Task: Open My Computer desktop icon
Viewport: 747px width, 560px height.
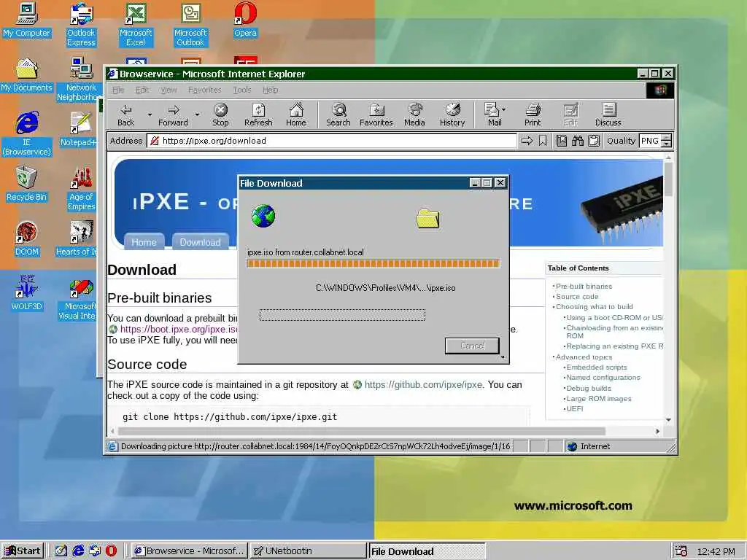Action: pyautogui.click(x=26, y=20)
